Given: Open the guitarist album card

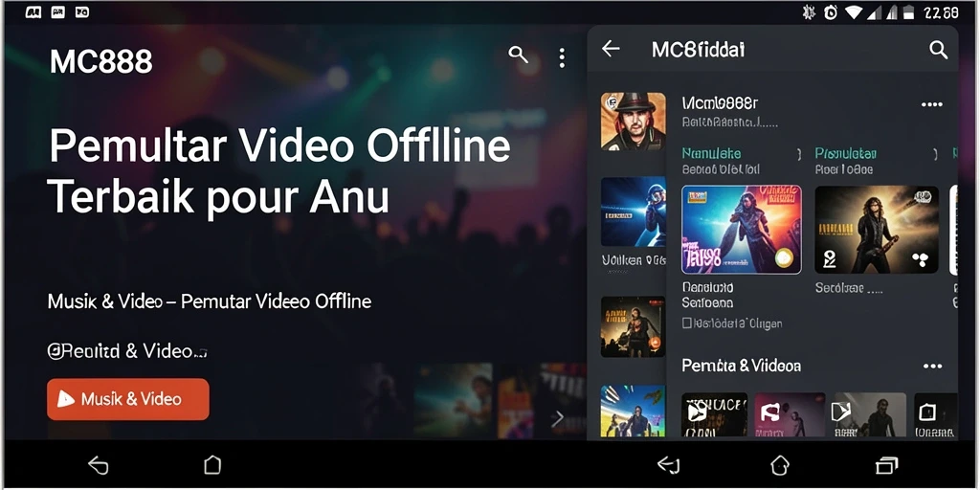Looking at the screenshot, I should [x=877, y=230].
